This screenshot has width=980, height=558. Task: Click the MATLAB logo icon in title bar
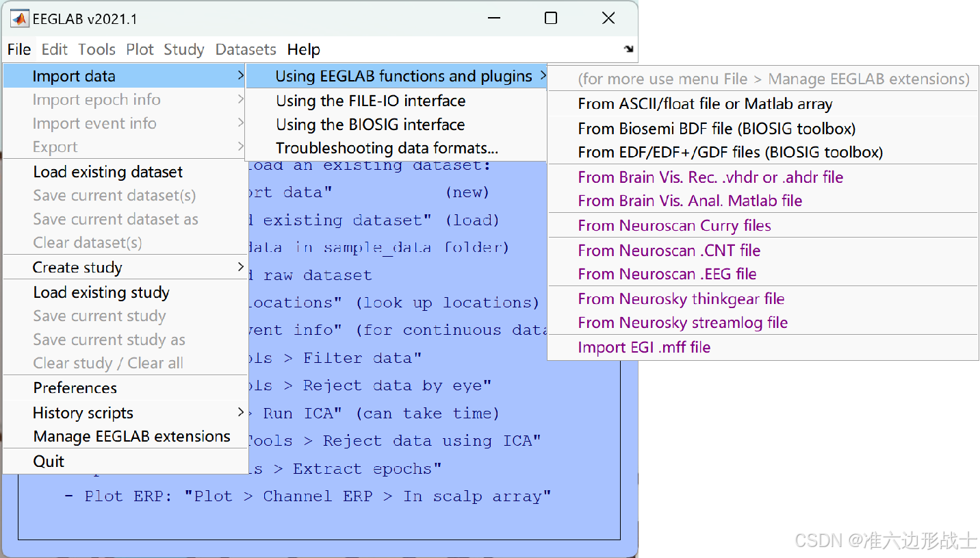coord(20,18)
